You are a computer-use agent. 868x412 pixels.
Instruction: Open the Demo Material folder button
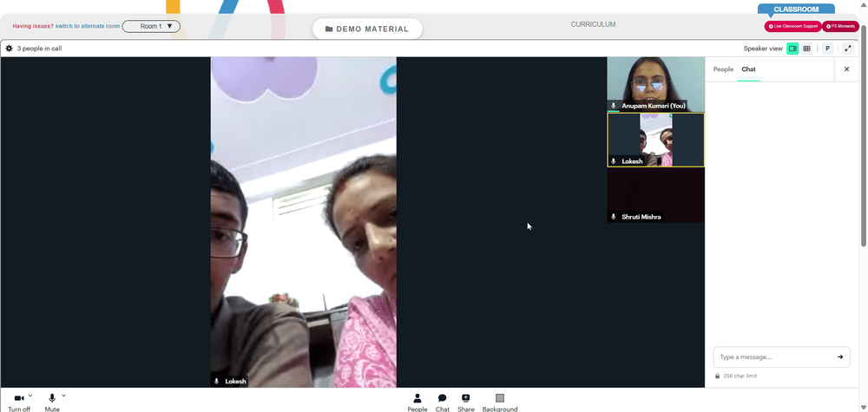(x=367, y=29)
